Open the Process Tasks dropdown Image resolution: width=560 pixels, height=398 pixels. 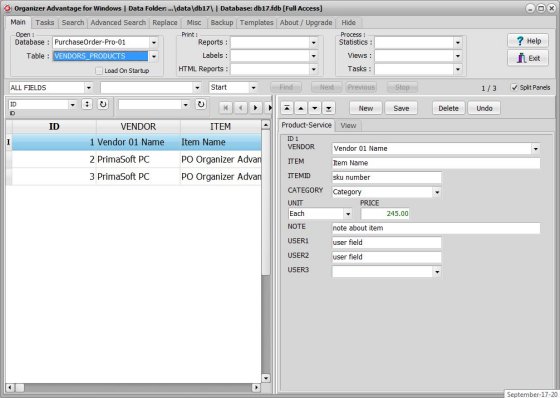[x=458, y=69]
